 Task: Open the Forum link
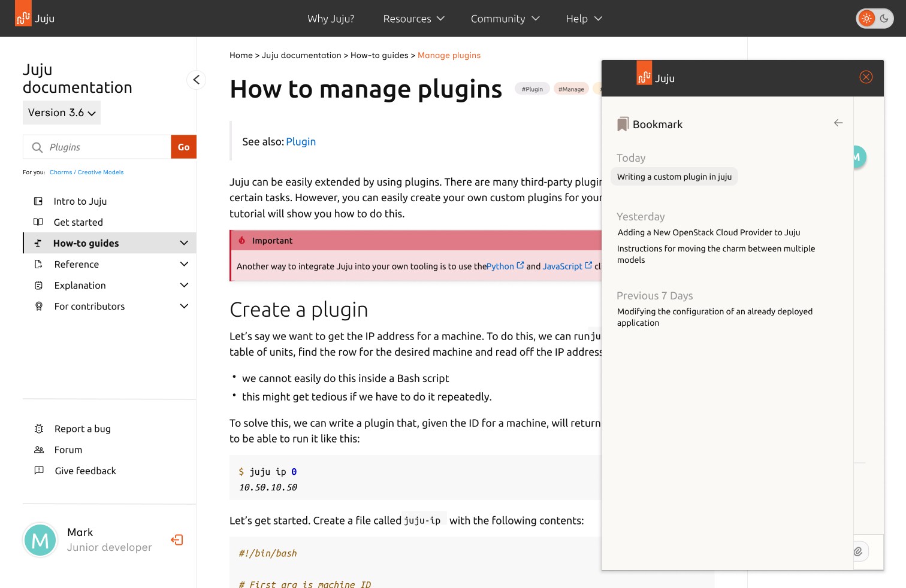pos(68,450)
